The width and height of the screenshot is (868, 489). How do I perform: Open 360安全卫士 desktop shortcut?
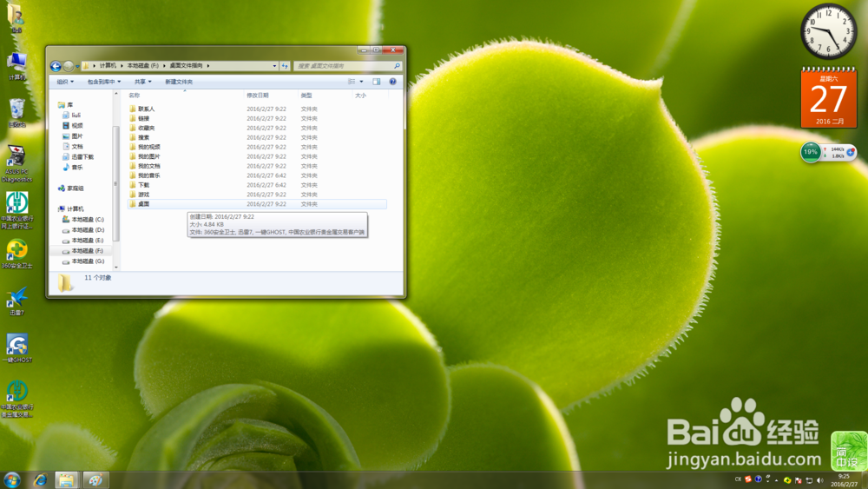(x=16, y=254)
